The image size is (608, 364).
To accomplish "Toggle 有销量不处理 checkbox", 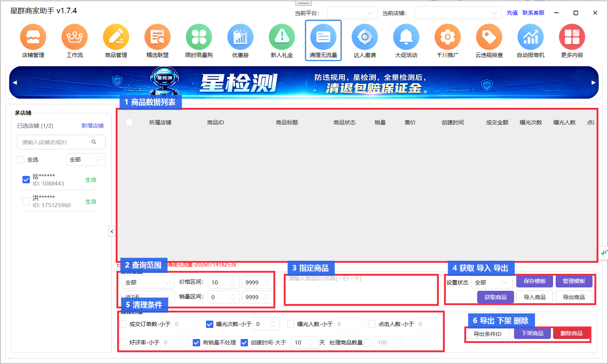I will pyautogui.click(x=196, y=343).
